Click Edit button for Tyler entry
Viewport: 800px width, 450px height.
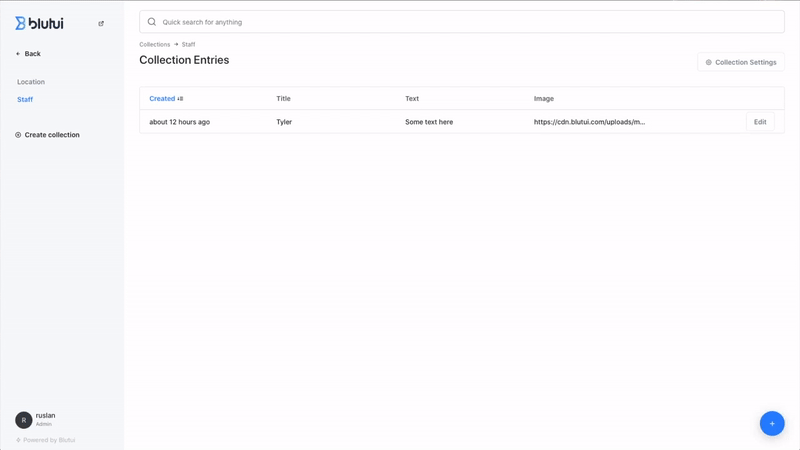pos(760,122)
